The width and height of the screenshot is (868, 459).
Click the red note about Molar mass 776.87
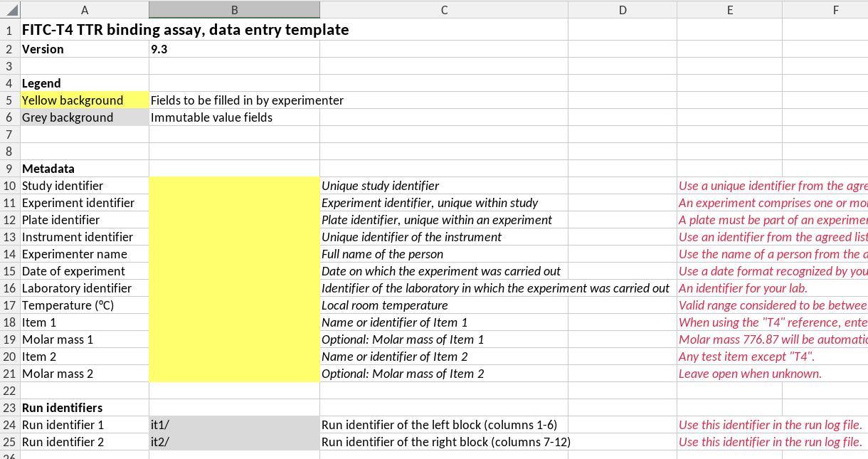click(773, 339)
